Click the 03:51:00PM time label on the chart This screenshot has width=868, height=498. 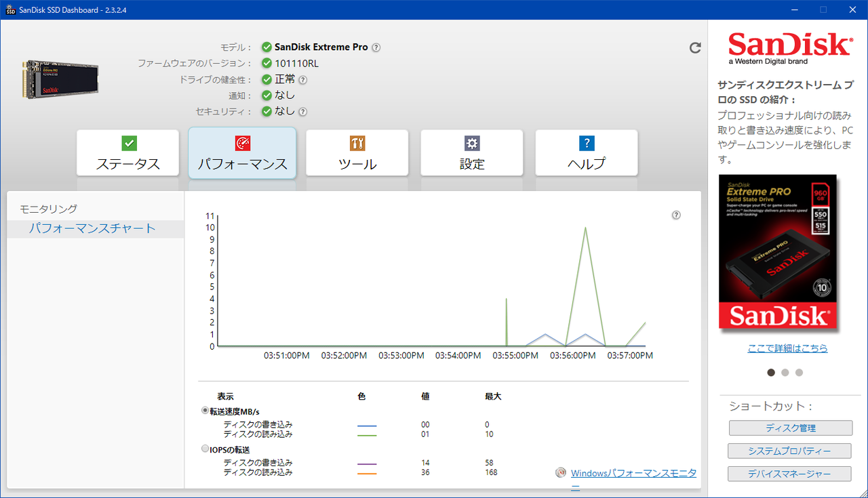point(287,355)
